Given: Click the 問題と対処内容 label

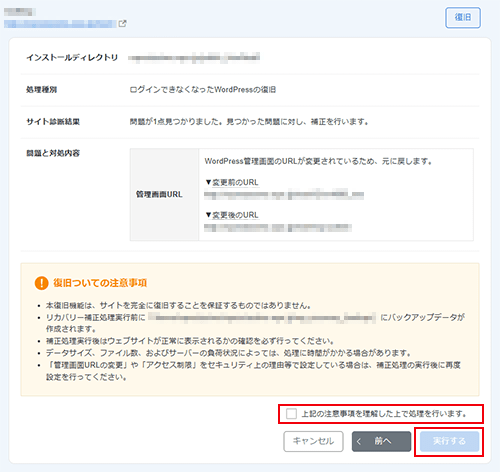Looking at the screenshot, I should [x=53, y=153].
